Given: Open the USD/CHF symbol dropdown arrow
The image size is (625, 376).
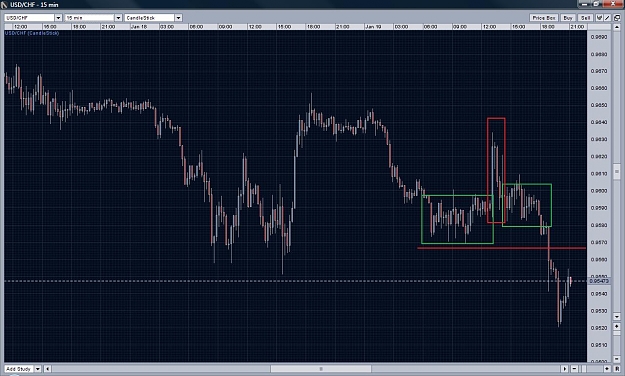Looking at the screenshot, I should point(58,18).
